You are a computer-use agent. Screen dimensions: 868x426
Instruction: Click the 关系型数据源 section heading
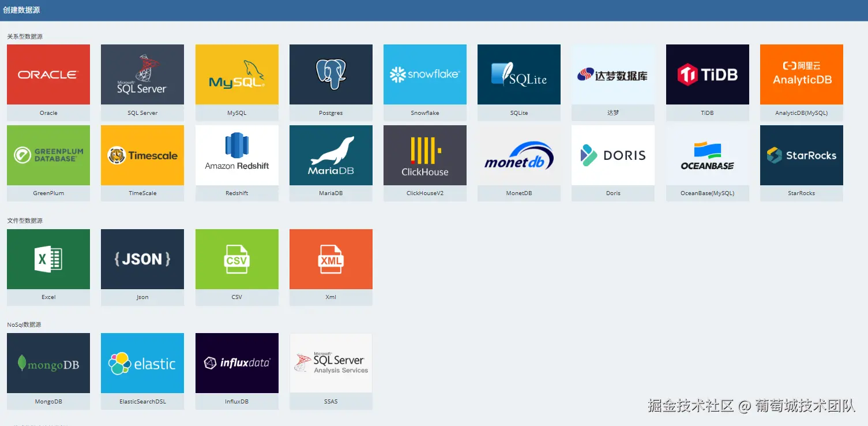25,36
